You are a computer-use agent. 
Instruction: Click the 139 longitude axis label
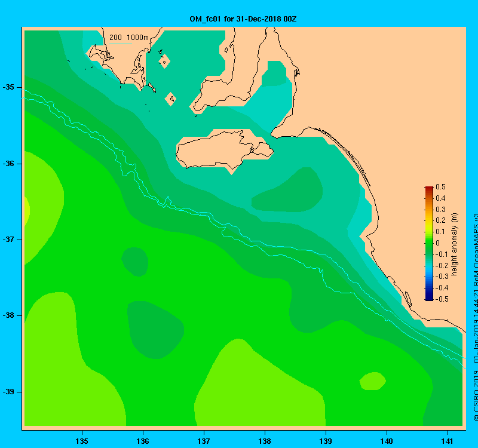point(326,441)
